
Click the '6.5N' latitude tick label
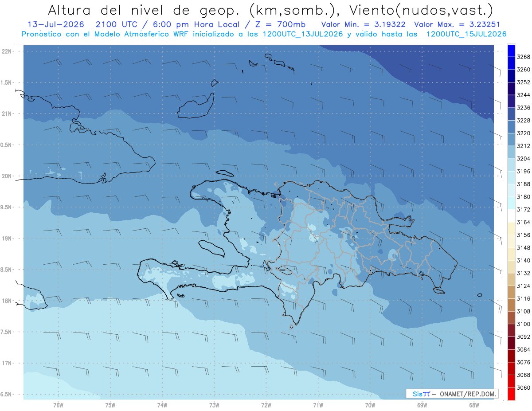coord(7,394)
